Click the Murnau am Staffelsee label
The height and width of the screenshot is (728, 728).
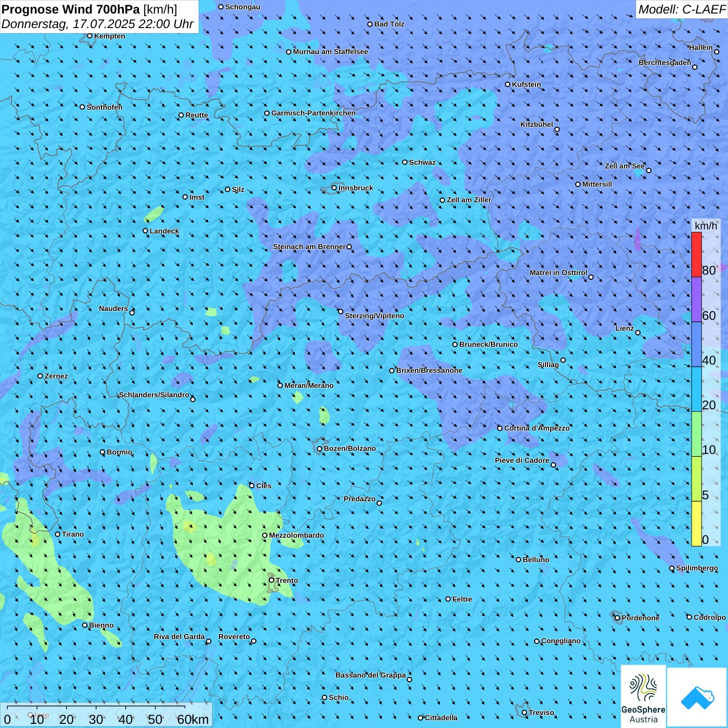(x=330, y=51)
